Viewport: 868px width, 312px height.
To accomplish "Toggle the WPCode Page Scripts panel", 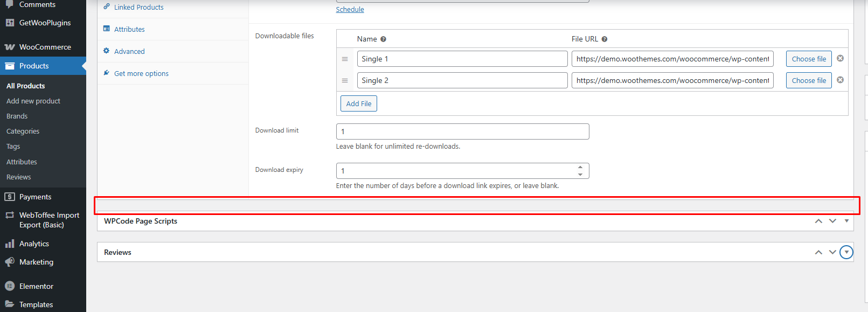I will [846, 221].
